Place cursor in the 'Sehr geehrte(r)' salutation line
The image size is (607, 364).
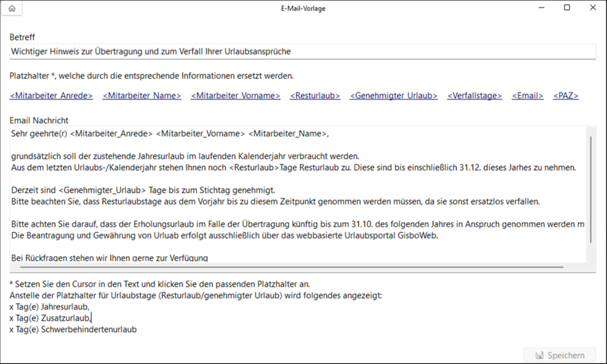pyautogui.click(x=169, y=134)
